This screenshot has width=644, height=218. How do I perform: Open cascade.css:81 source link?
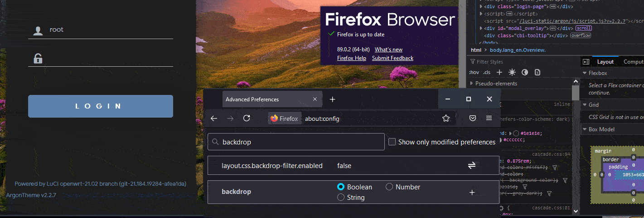pos(551,208)
